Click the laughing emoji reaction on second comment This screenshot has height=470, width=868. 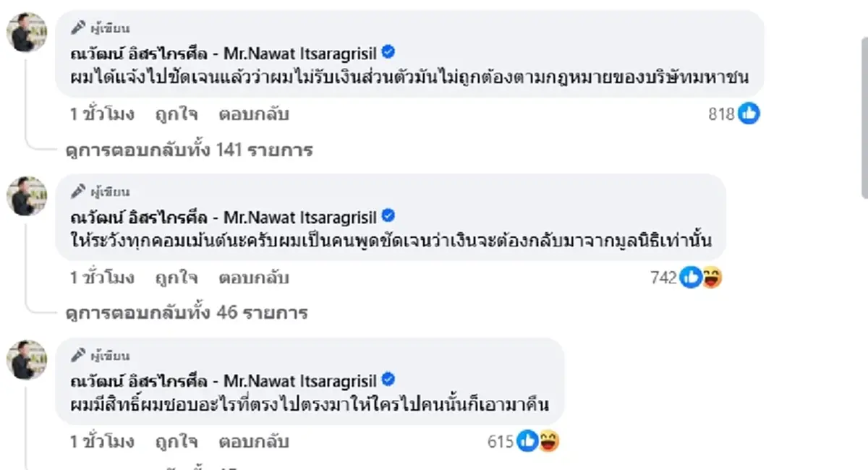712,277
